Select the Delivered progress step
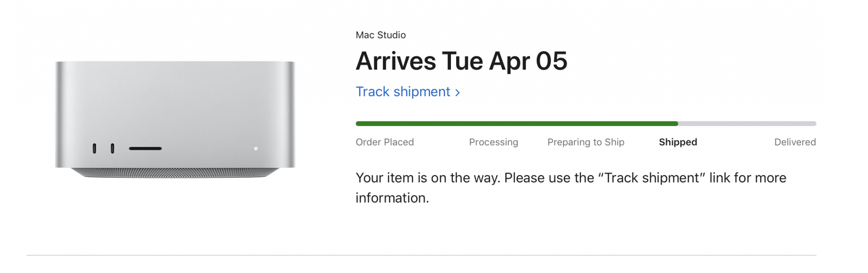Image resolution: width=868 pixels, height=273 pixels. 795,142
